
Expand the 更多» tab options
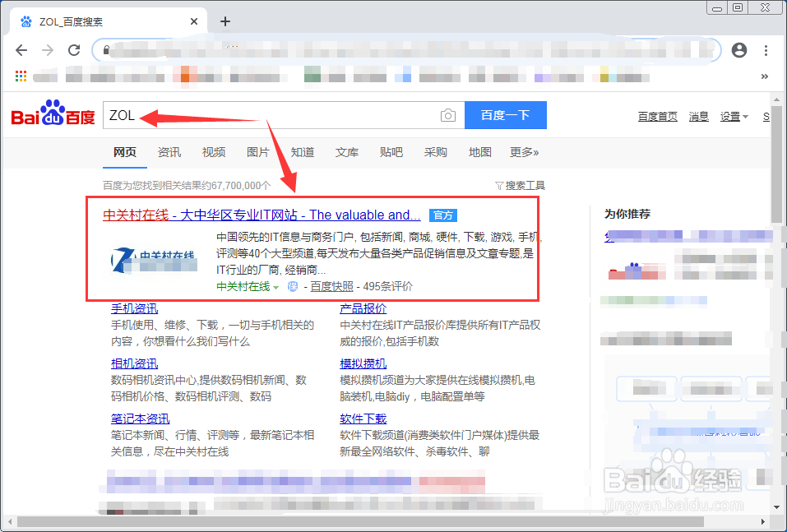click(525, 152)
